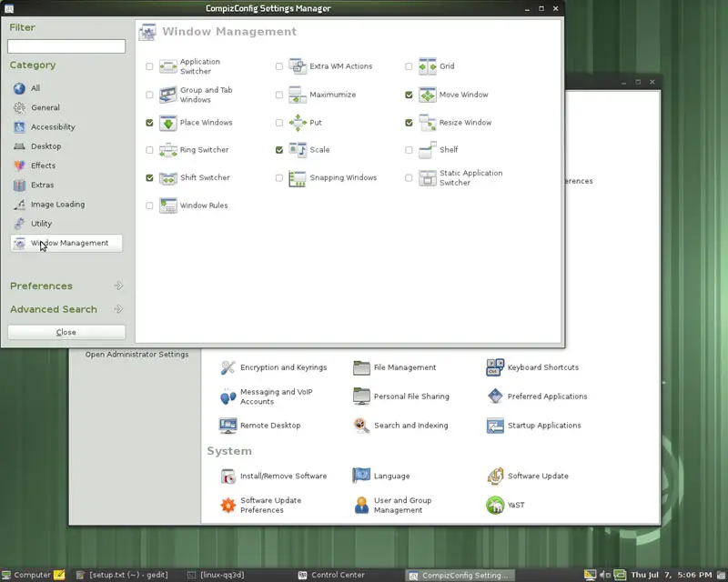Disable the Place Windows checkbox
728x582 pixels.
click(149, 123)
